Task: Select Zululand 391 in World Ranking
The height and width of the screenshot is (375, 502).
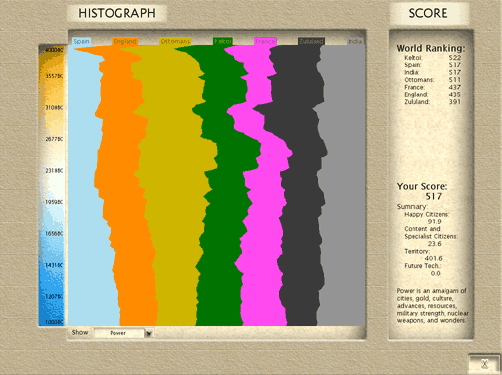Action: click(432, 102)
